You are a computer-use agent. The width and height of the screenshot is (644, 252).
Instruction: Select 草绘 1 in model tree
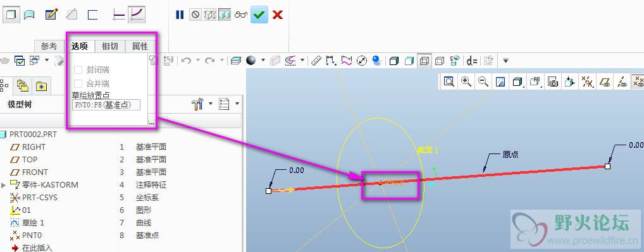(x=33, y=223)
